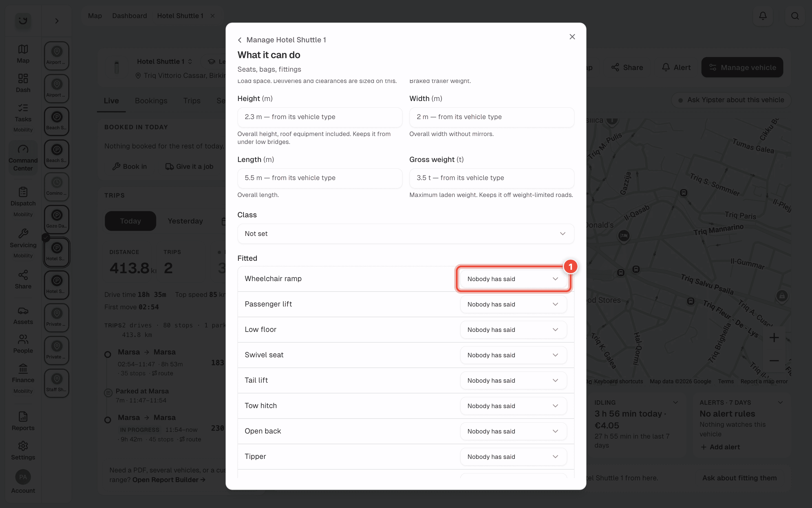Switch to the Trips tab
This screenshot has height=508, width=812.
192,101
